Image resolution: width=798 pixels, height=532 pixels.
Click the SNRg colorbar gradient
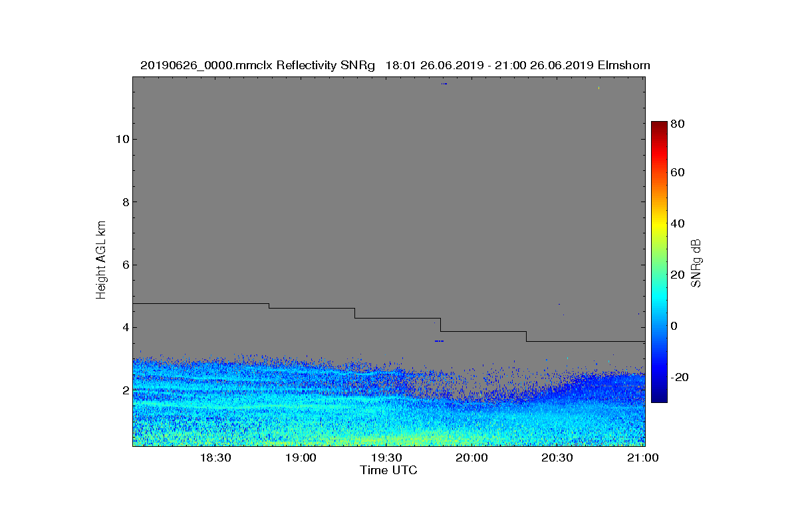(659, 262)
